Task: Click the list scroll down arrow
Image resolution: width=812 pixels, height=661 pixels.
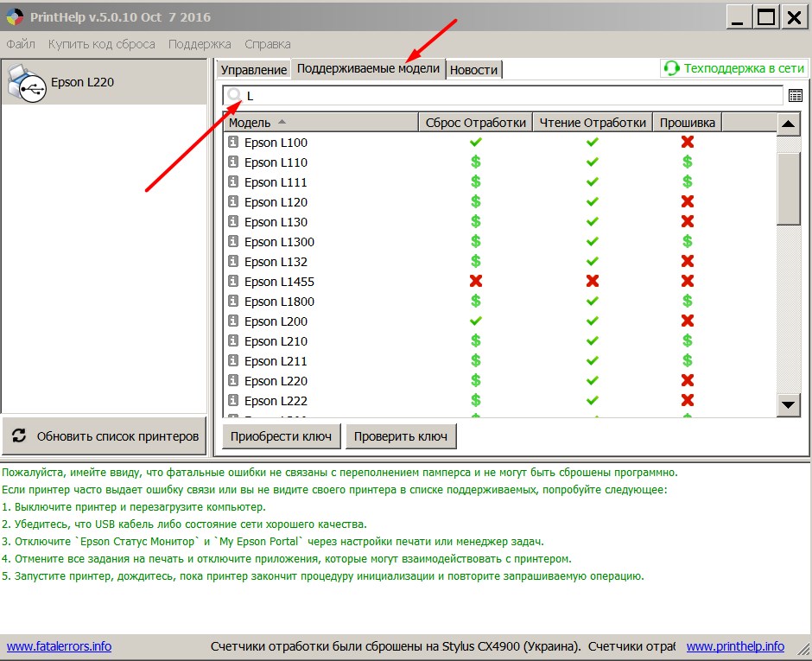Action: pos(788,405)
